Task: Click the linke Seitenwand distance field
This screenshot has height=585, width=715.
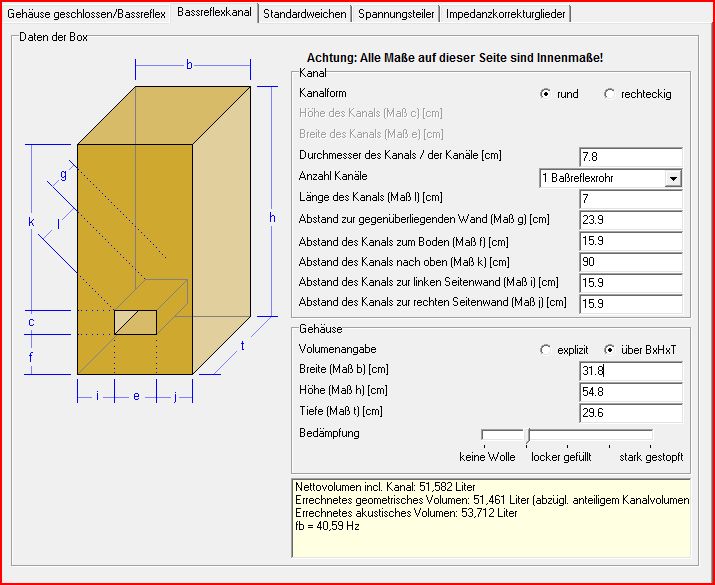Action: point(630,282)
